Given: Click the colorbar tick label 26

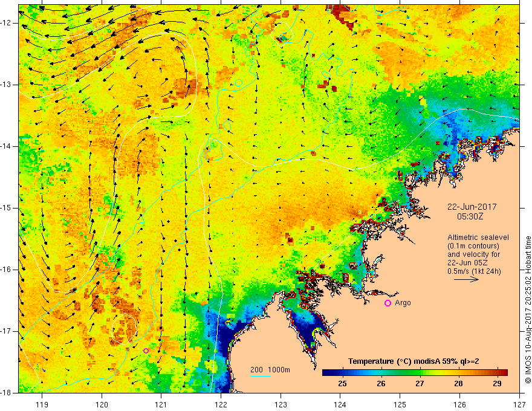Looking at the screenshot, I should (381, 384).
